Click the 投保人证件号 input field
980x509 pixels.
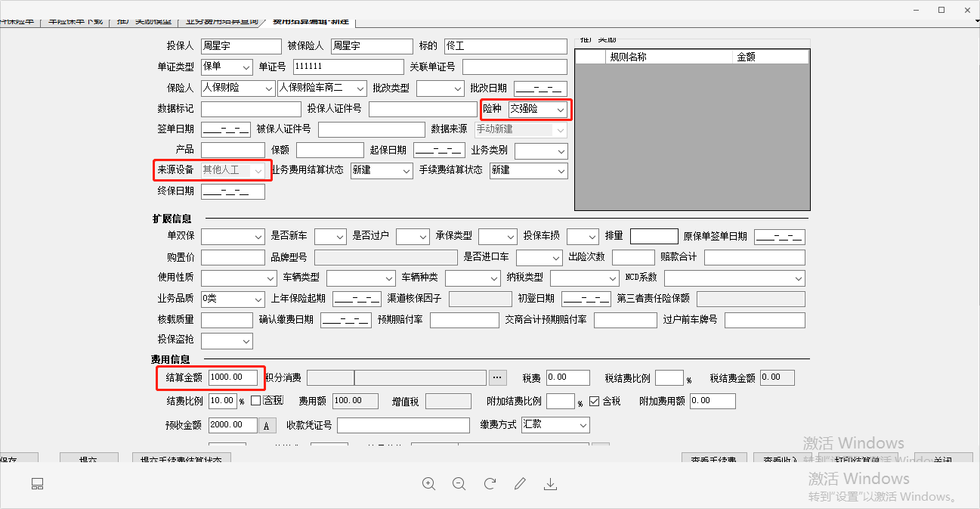pos(422,109)
